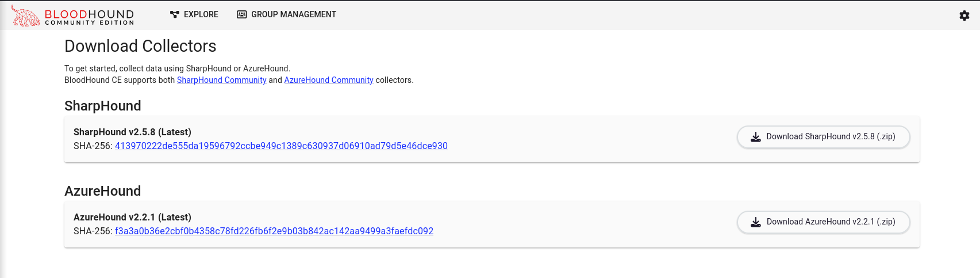Open the settings gear menu
980x278 pixels.
coord(964,16)
